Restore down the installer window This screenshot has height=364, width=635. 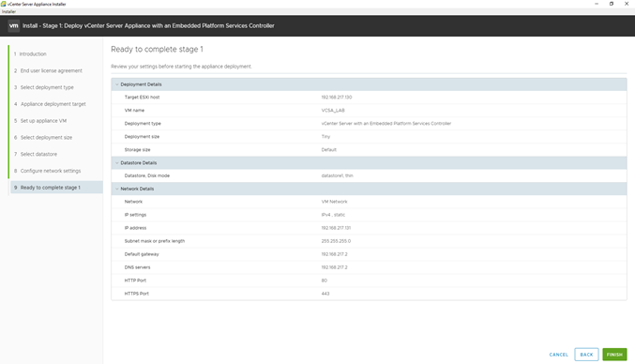coord(612,4)
